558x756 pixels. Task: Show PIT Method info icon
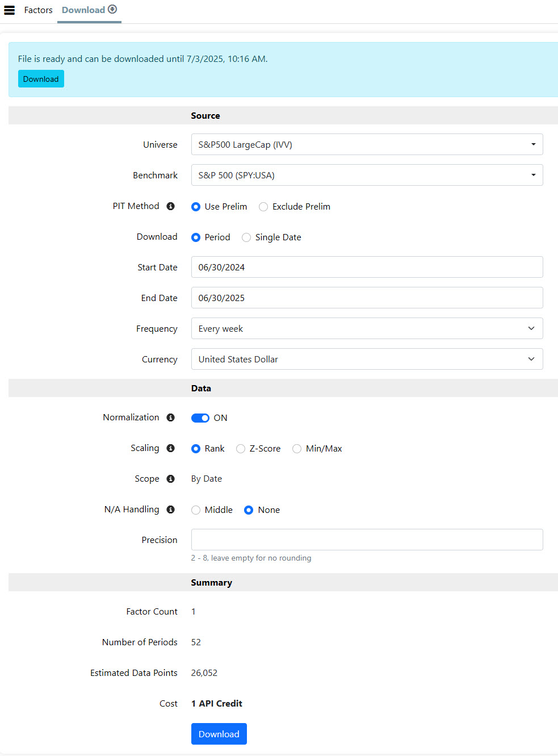pos(170,206)
